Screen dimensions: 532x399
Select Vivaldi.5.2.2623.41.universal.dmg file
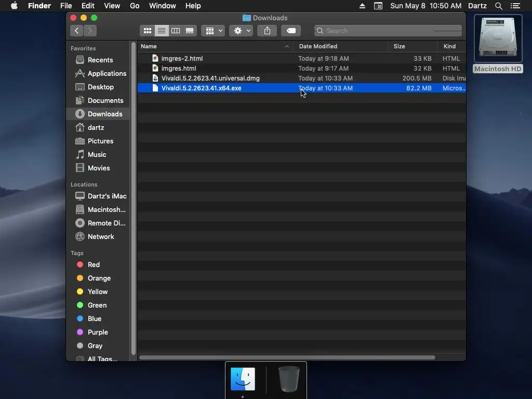click(x=302, y=78)
